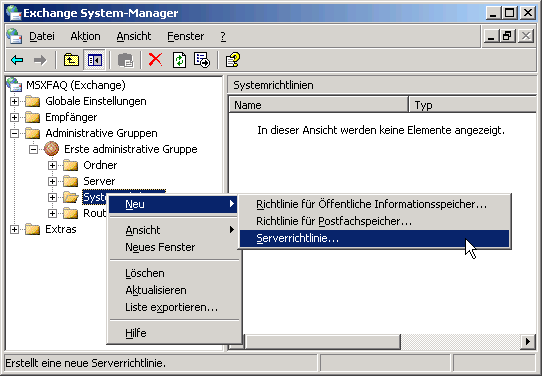
Task: Select Serverrichtlinie... in submenu
Action: (375, 238)
